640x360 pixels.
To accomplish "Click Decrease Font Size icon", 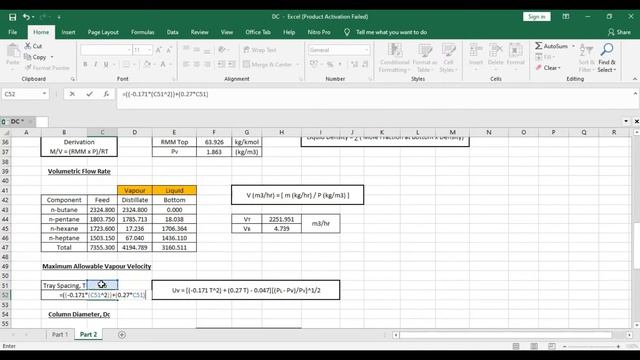I will point(169,50).
